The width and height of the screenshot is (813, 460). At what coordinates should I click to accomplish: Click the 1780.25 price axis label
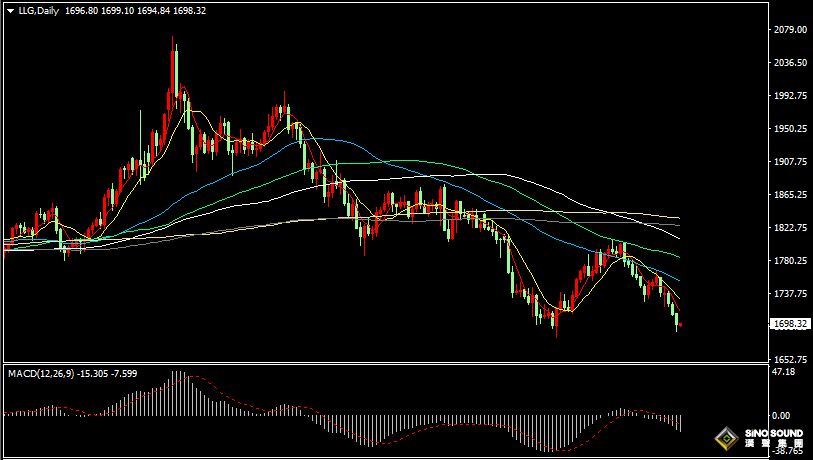790,261
